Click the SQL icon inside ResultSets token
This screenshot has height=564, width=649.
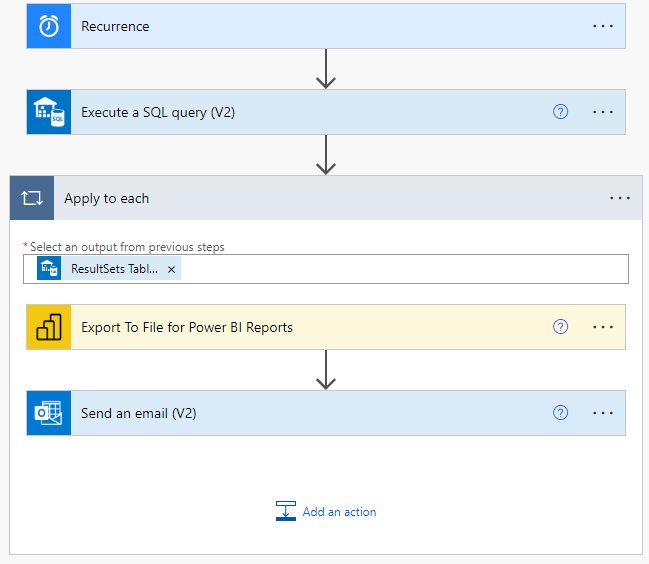(x=49, y=268)
